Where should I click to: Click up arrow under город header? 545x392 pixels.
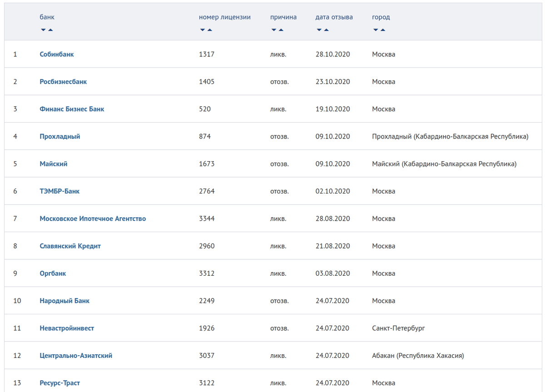[x=383, y=30]
